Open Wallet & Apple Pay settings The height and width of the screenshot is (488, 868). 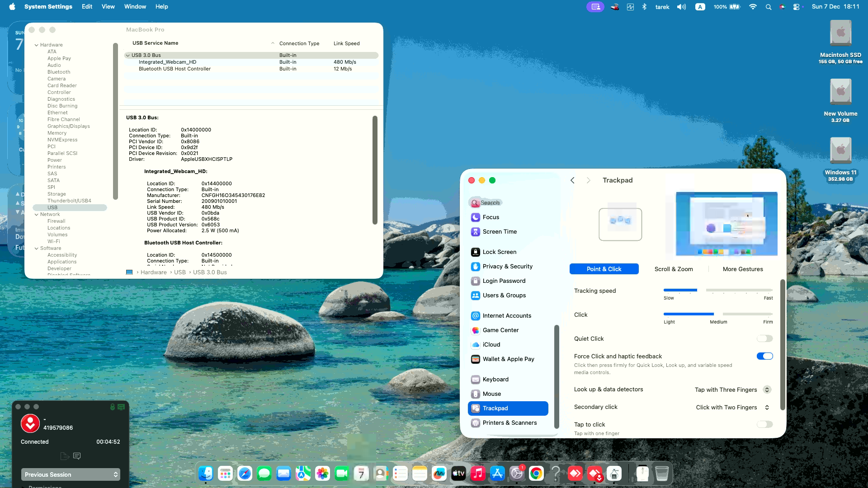[x=508, y=359]
